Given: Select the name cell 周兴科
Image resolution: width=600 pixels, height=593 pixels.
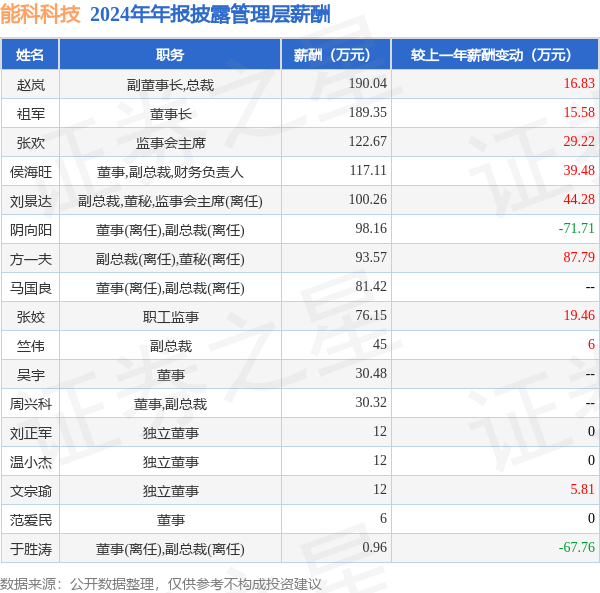Looking at the screenshot, I should coord(31,404).
